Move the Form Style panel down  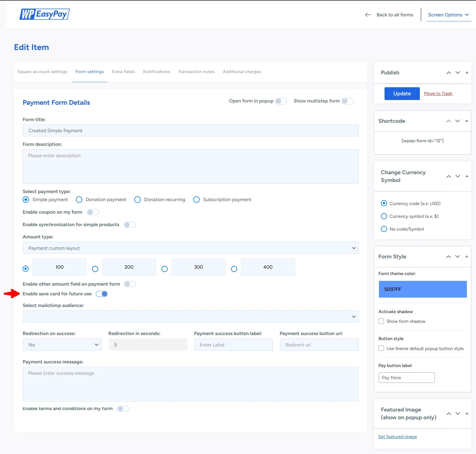pyautogui.click(x=457, y=256)
